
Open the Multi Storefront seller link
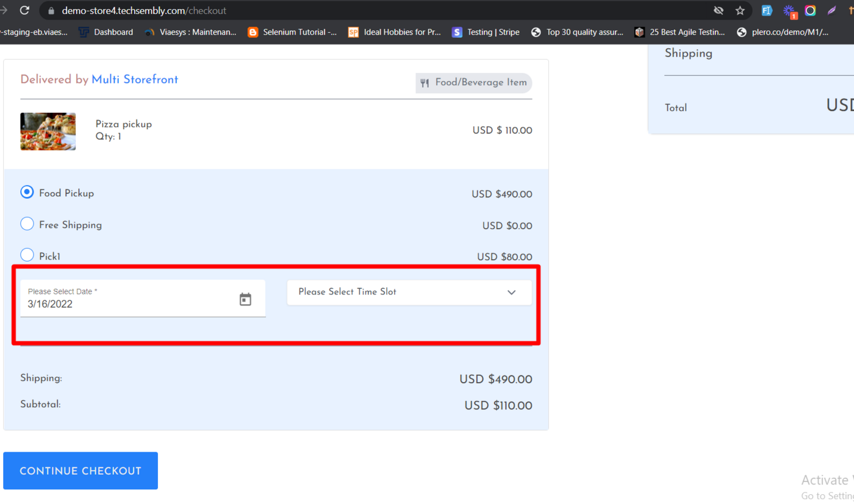135,80
